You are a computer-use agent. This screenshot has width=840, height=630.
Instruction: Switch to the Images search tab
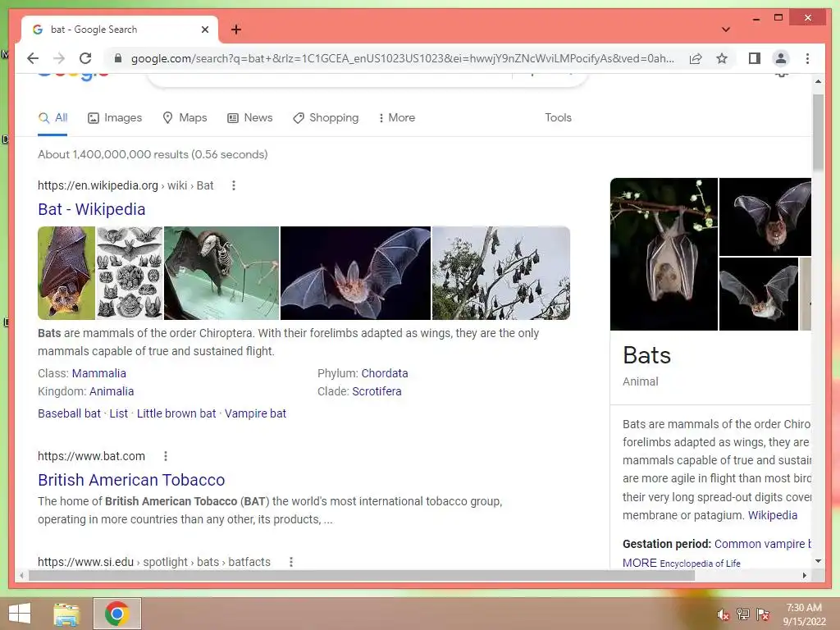tap(115, 118)
